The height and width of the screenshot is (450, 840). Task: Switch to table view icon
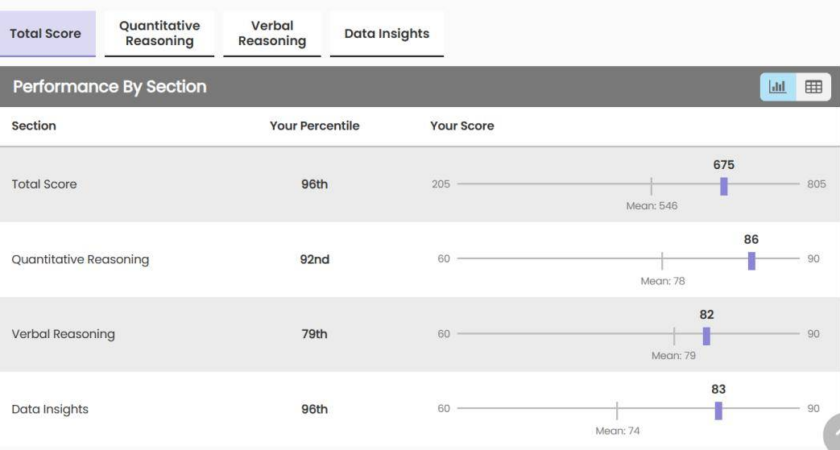tap(813, 87)
